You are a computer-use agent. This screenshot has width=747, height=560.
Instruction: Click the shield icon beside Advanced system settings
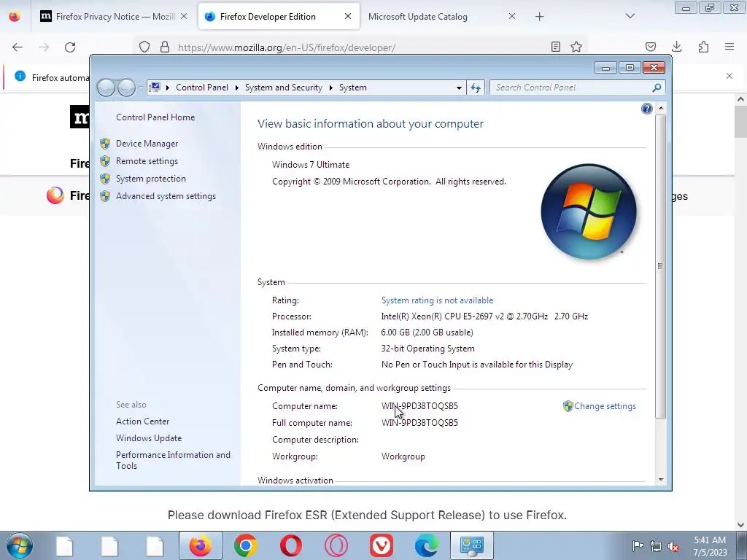[x=105, y=196]
